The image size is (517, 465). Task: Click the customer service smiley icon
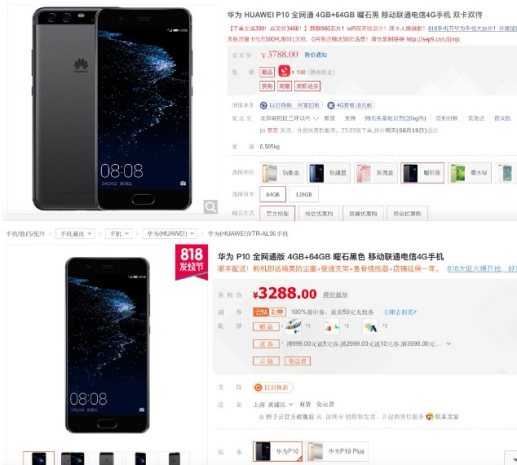coord(429,416)
